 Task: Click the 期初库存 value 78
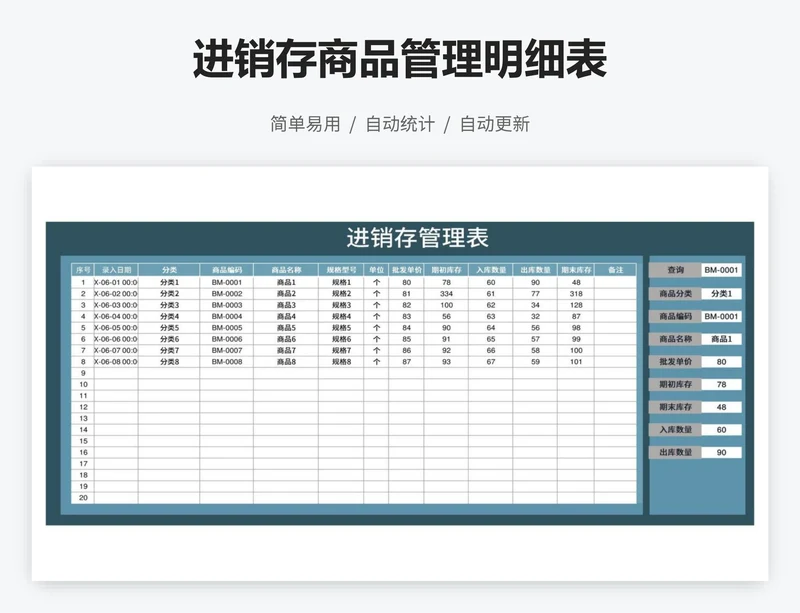pos(722,383)
